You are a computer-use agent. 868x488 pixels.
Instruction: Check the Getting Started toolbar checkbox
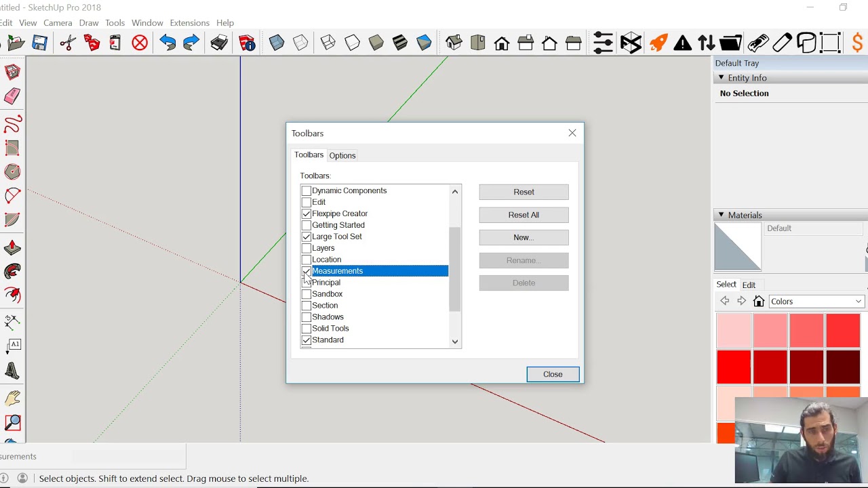pos(307,226)
